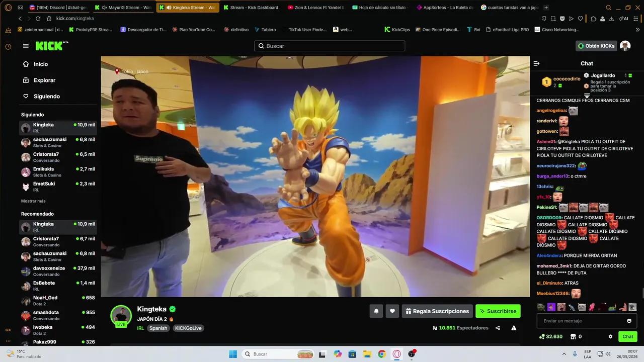644x362 pixels.
Task: Open the Windows Start menu
Action: [233, 354]
